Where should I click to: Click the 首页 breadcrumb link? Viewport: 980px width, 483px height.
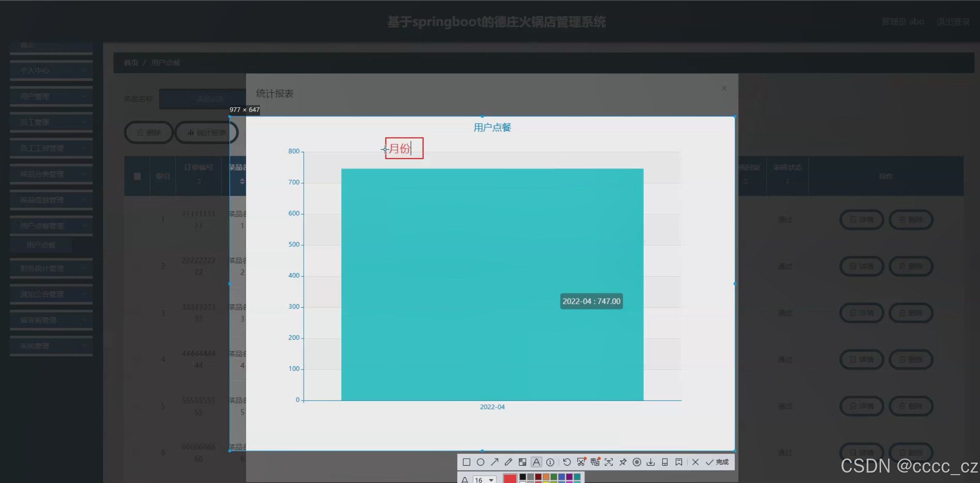tap(131, 63)
